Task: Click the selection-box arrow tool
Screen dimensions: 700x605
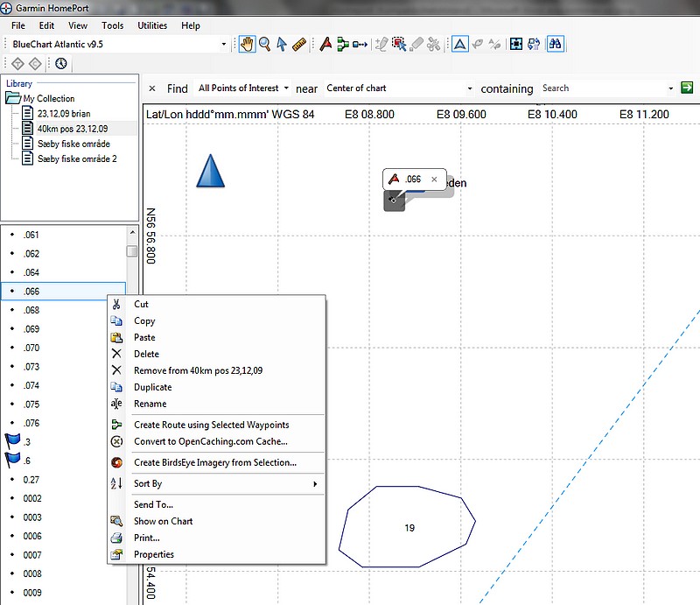Action: [x=399, y=45]
